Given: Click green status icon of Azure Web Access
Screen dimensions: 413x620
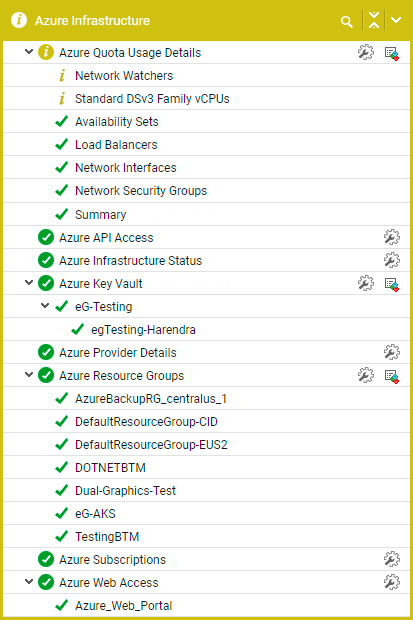Looking at the screenshot, I should (46, 582).
